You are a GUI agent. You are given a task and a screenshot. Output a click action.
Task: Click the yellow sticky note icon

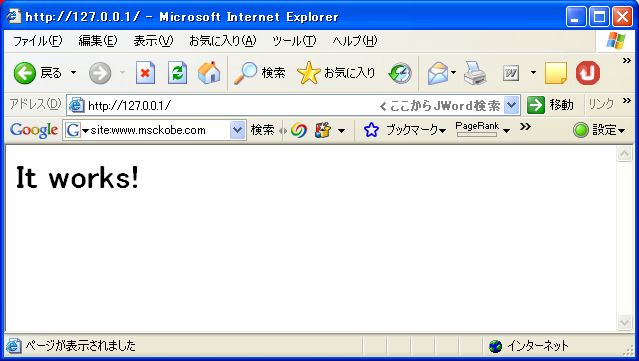[x=556, y=73]
